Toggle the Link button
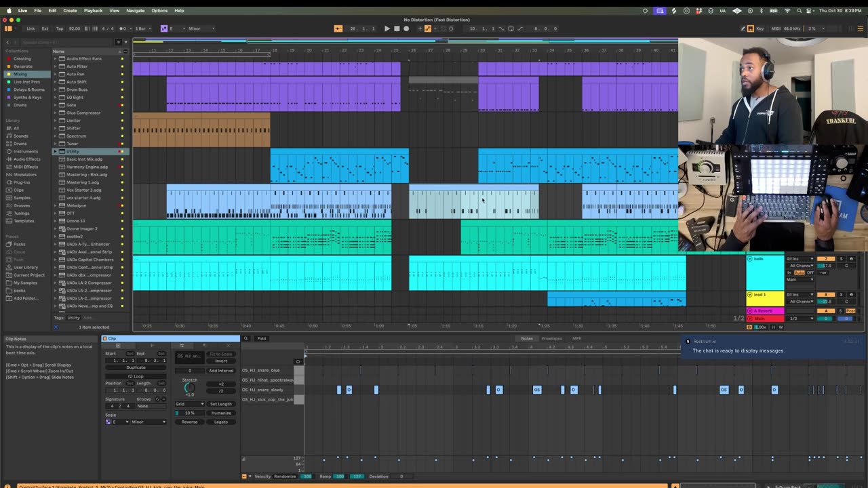Image resolution: width=868 pixels, height=488 pixels. (x=31, y=28)
